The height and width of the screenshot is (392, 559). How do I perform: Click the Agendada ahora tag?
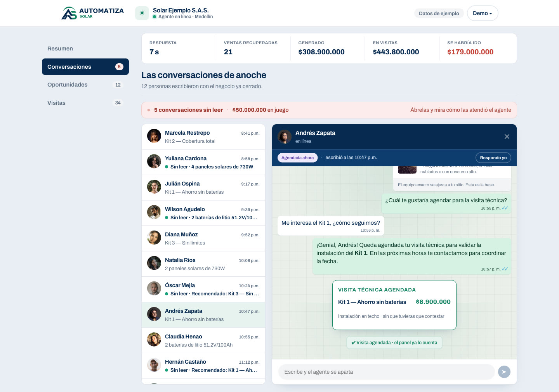click(x=297, y=158)
